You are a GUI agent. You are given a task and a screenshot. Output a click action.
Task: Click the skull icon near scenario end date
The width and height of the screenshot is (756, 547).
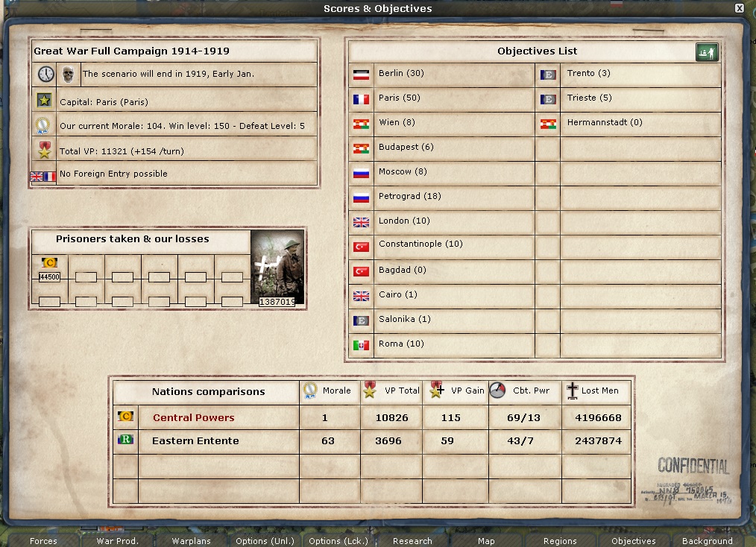pos(68,74)
